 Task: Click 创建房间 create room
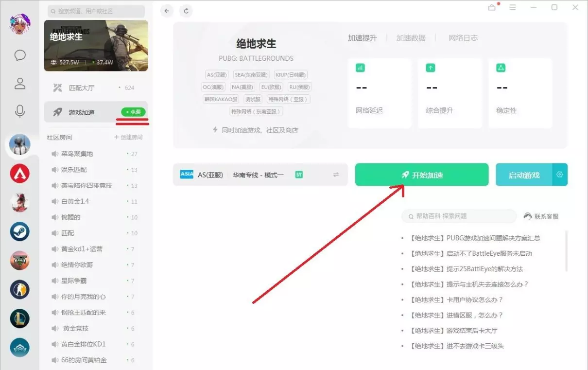[128, 137]
